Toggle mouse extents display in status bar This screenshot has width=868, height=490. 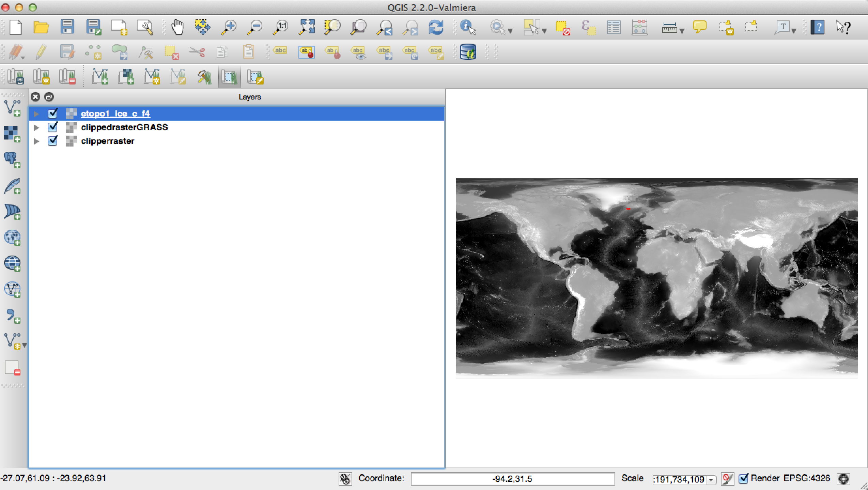345,479
